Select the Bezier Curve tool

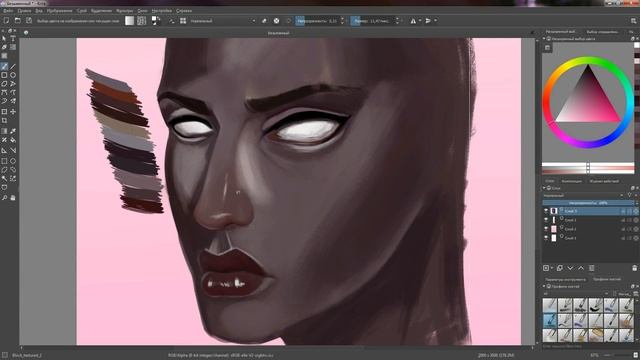4,93
